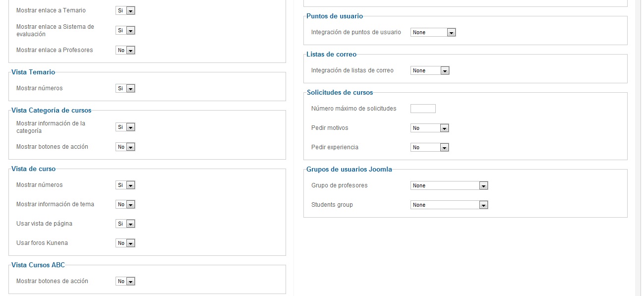
Task: Click the Número máximo de solicitudes input field
Action: (423, 109)
